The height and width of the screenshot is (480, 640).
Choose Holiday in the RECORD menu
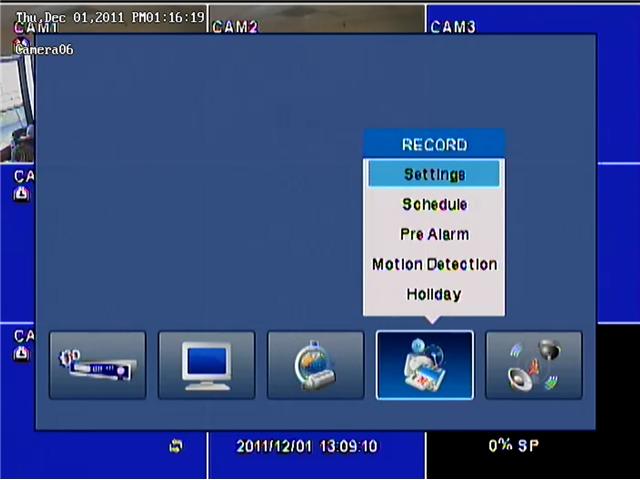pyautogui.click(x=434, y=294)
